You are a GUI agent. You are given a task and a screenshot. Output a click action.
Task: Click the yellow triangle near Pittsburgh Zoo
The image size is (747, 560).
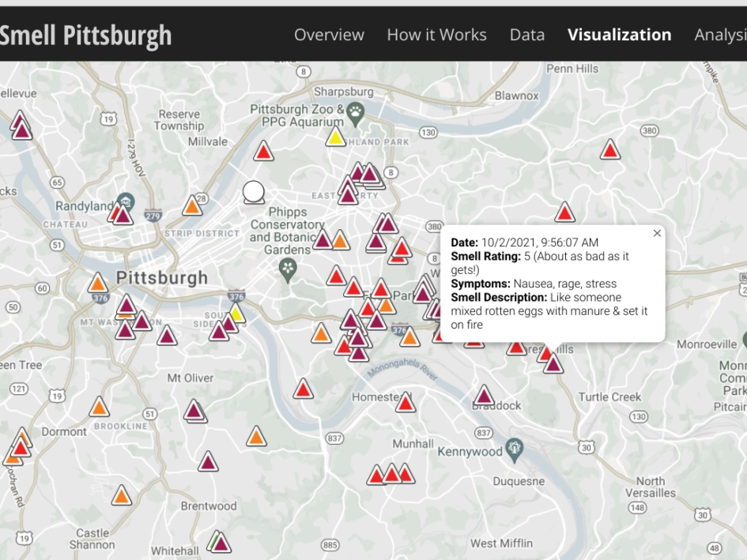tap(335, 137)
